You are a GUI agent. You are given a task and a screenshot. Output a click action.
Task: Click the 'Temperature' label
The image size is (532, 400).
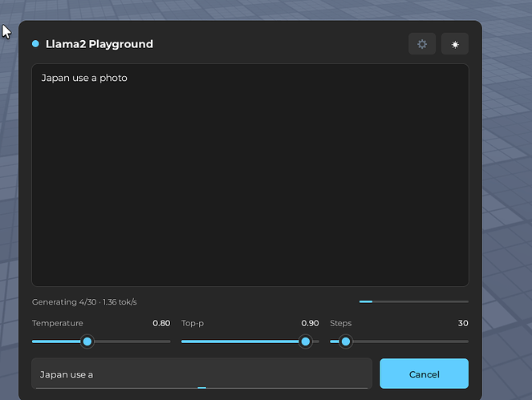[57, 323]
